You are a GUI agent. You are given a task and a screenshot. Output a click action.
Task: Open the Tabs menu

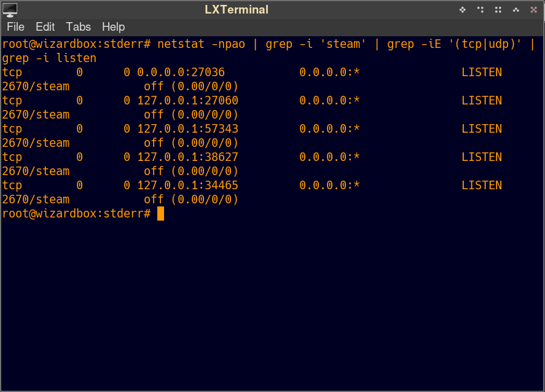(x=78, y=27)
